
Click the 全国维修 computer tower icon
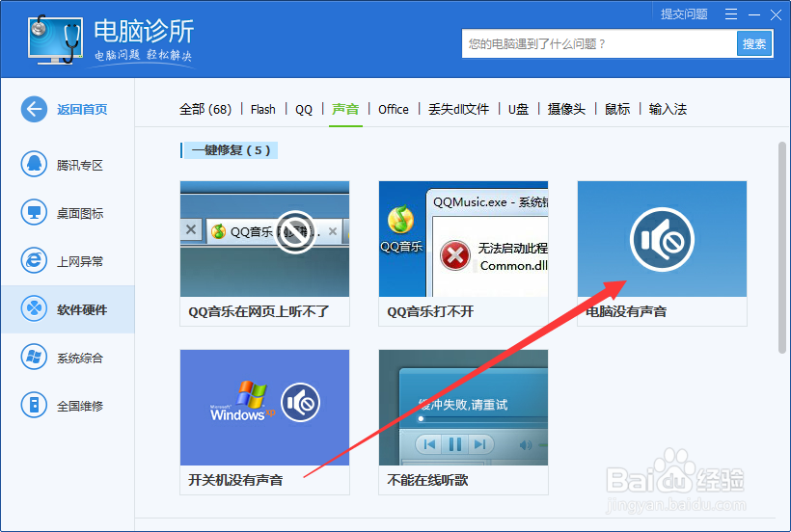34,405
